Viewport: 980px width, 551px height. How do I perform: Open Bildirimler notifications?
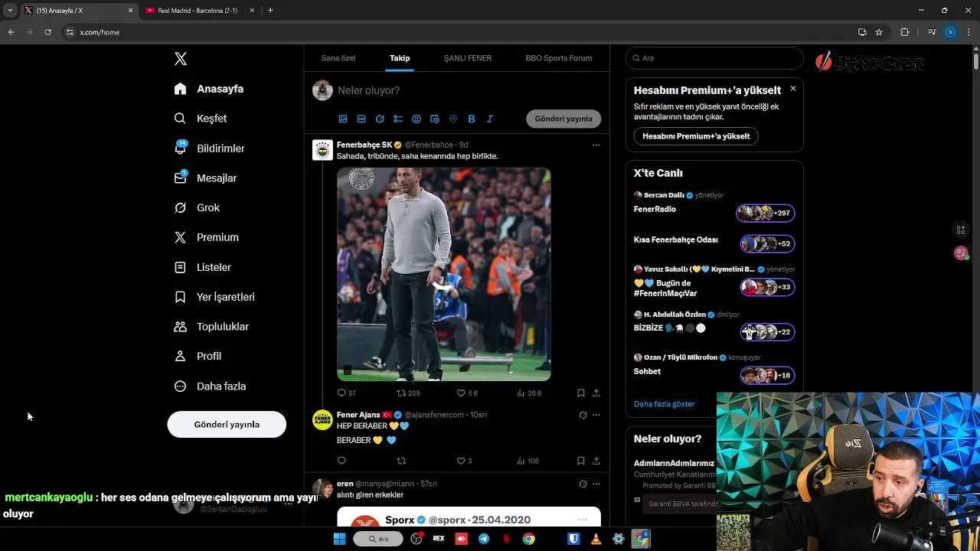click(x=210, y=148)
